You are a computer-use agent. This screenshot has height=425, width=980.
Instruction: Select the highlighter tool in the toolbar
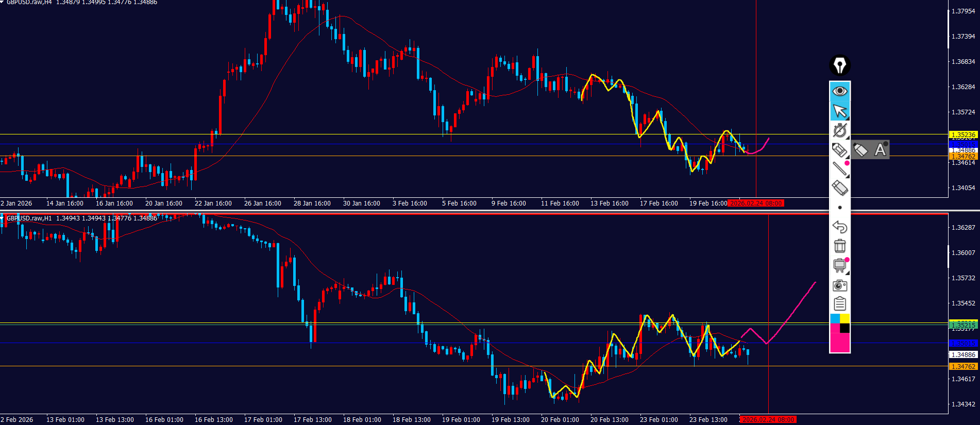[839, 150]
